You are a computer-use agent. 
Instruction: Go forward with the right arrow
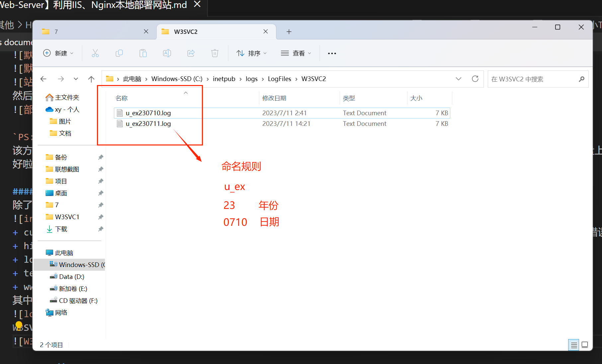tap(61, 79)
